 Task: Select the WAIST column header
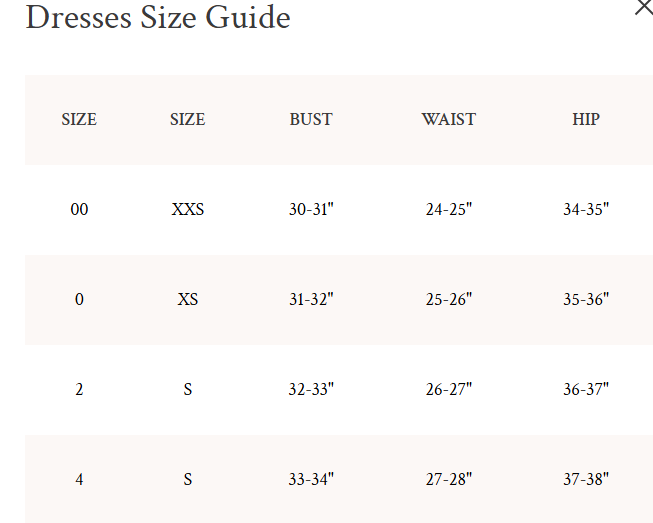(x=448, y=119)
